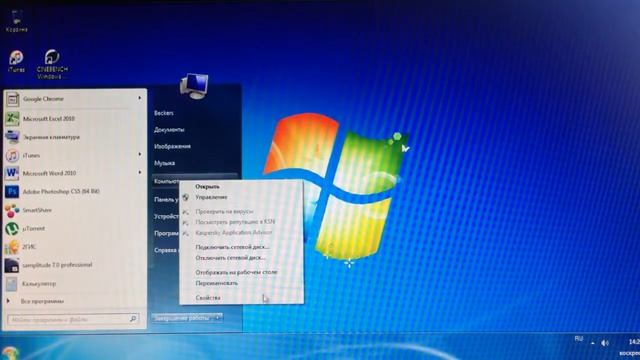The height and width of the screenshot is (360, 640).
Task: Open shutdown options arrow next to Завершение работы
Action: pos(218,318)
